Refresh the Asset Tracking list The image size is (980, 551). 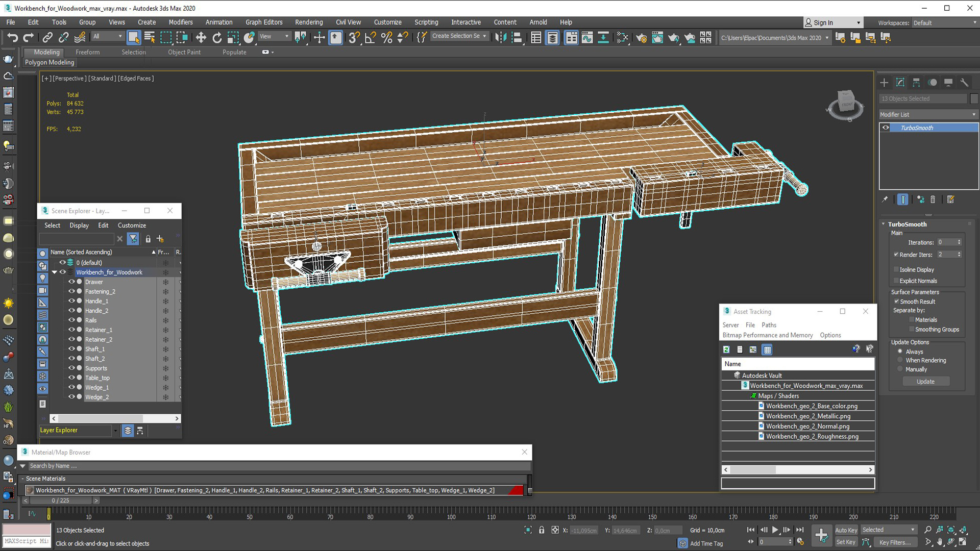tap(726, 349)
